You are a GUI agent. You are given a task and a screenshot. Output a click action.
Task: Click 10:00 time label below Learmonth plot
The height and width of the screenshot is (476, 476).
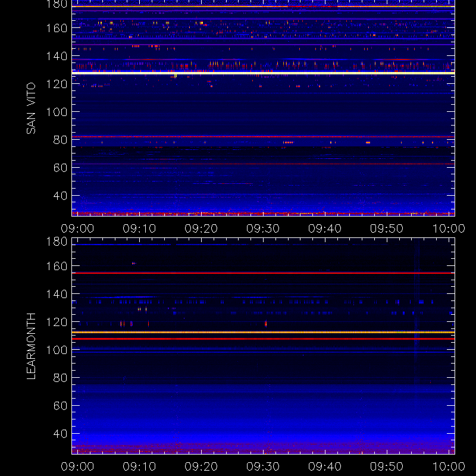[449, 466]
